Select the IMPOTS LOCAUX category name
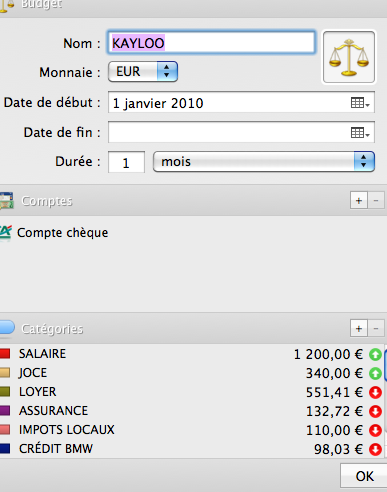 (66, 430)
